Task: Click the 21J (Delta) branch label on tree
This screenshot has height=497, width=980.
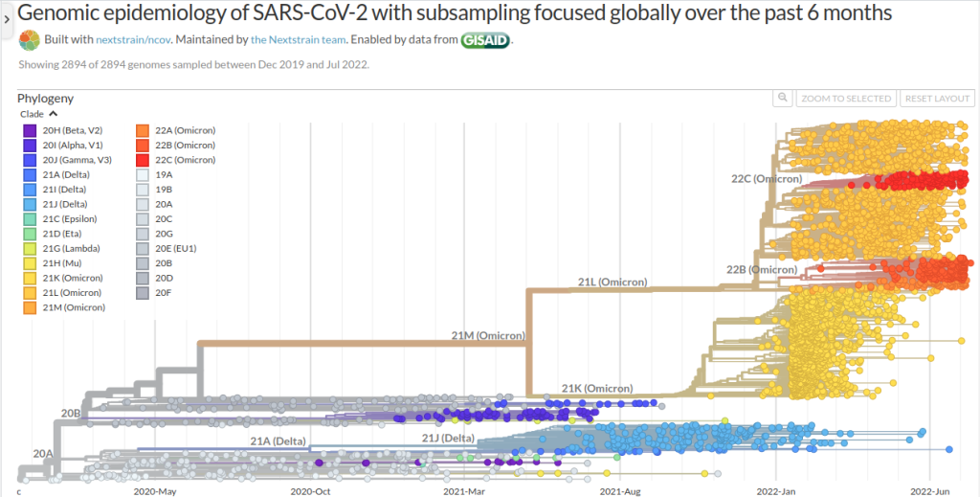Action: click(x=448, y=438)
